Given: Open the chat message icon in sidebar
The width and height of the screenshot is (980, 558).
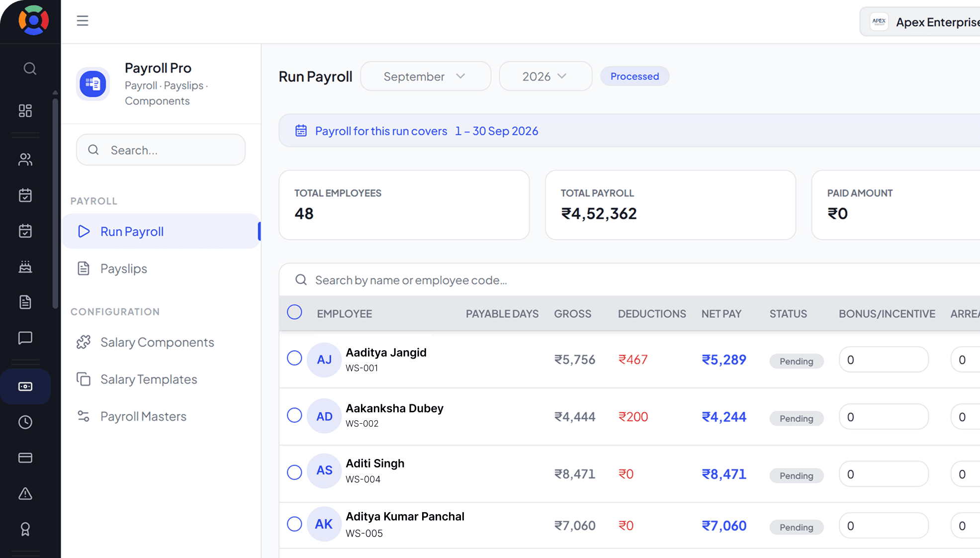Looking at the screenshot, I should pyautogui.click(x=25, y=338).
